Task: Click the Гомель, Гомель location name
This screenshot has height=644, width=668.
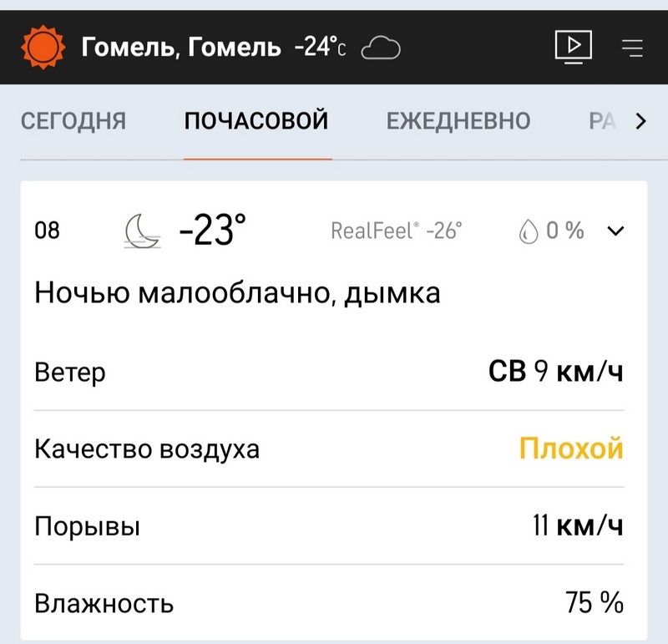Action: (181, 48)
